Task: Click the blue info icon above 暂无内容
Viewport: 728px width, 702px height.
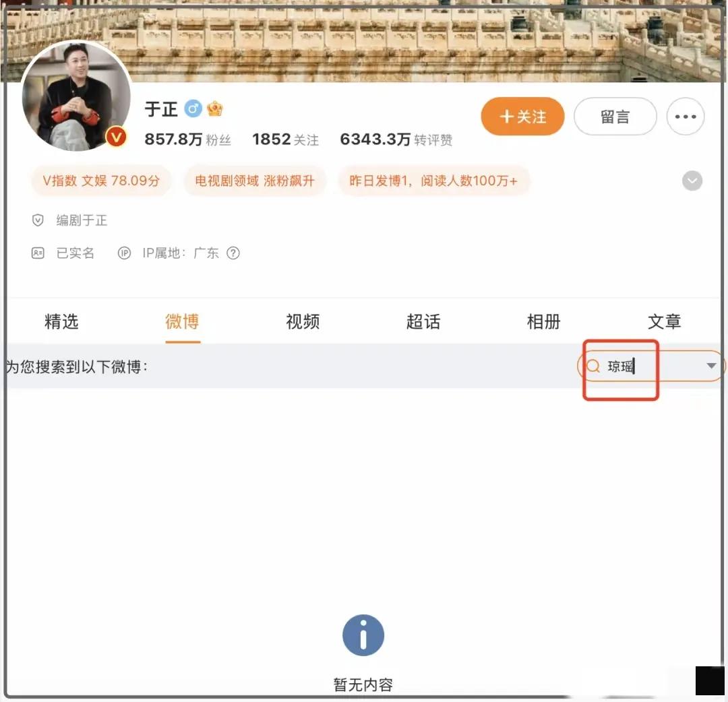Action: tap(363, 635)
